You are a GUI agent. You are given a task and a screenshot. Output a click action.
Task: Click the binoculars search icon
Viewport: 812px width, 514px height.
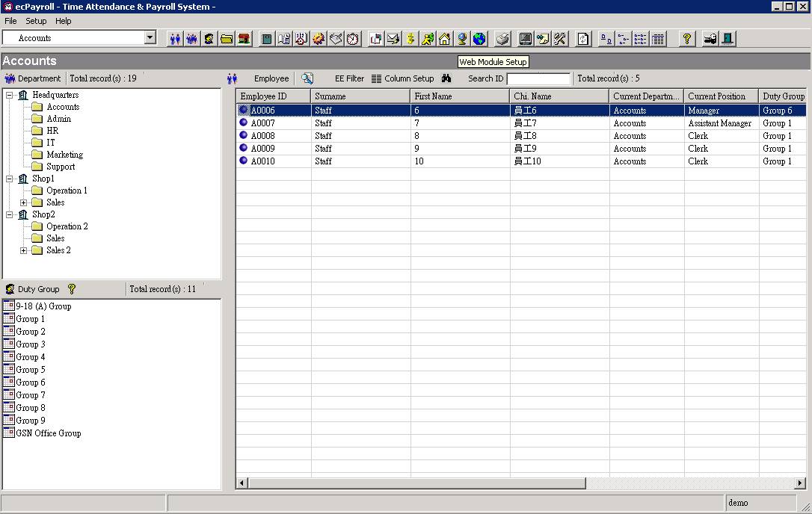point(446,78)
